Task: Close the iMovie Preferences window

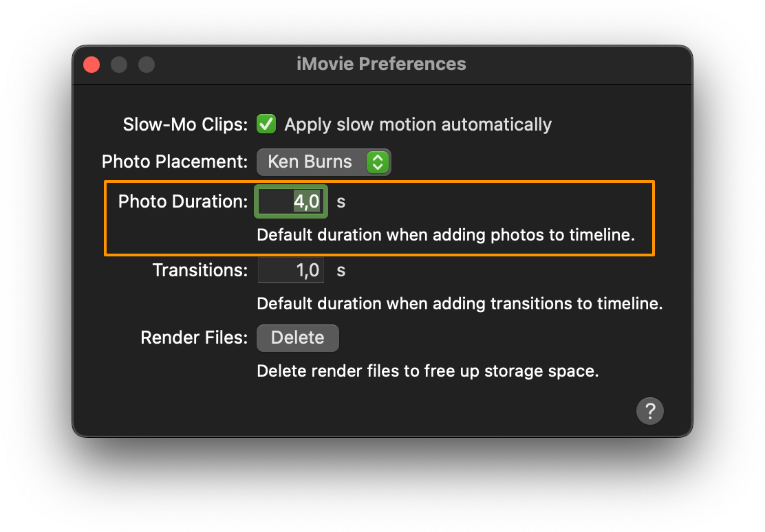Action: coord(91,65)
